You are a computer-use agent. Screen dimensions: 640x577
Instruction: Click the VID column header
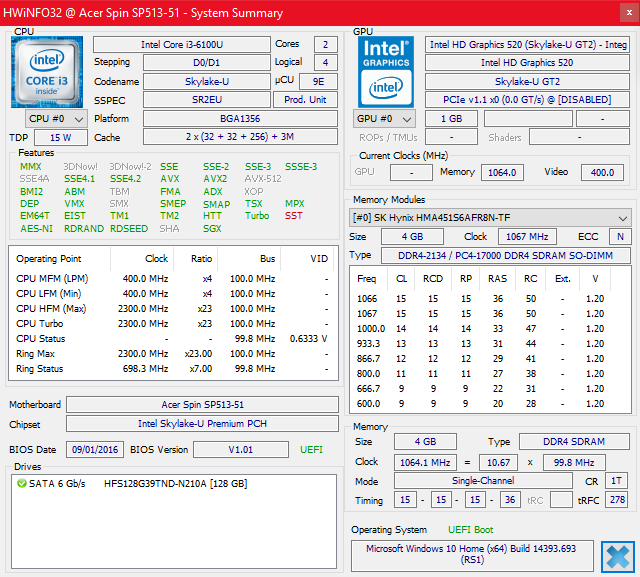pos(319,259)
